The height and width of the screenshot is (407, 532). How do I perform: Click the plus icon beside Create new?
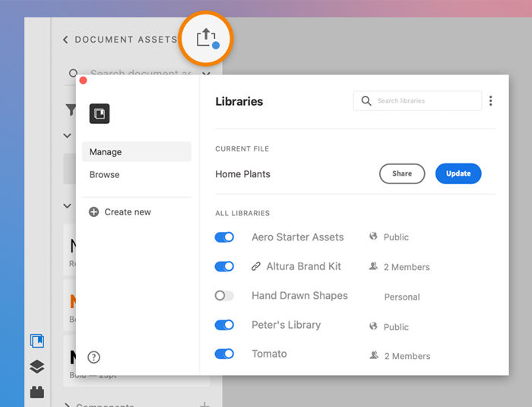[93, 212]
